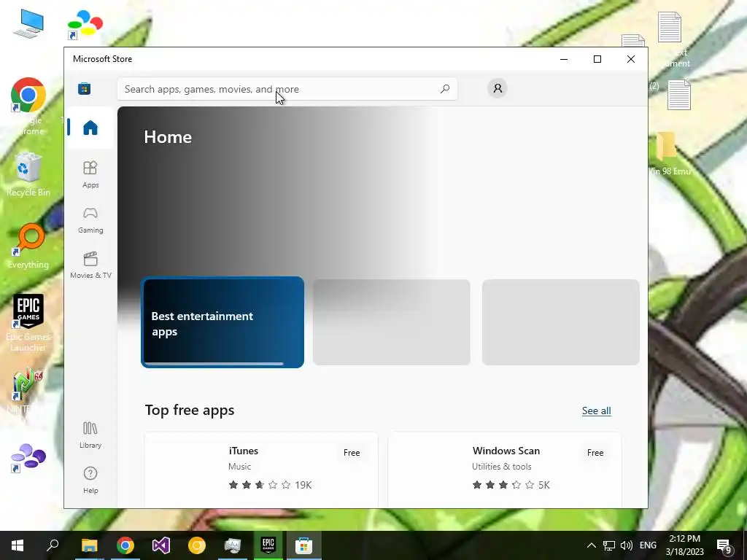Open File Explorer from the taskbar
This screenshot has width=747, height=560.
(90, 545)
